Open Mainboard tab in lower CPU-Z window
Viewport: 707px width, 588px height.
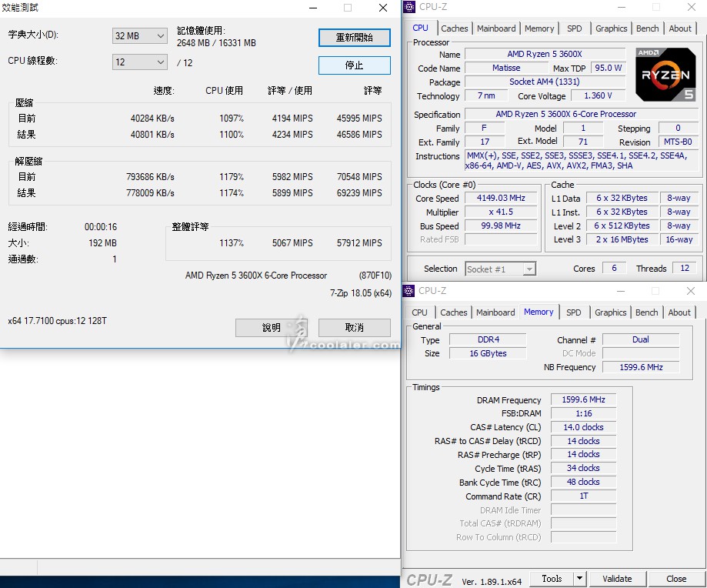[x=495, y=312]
